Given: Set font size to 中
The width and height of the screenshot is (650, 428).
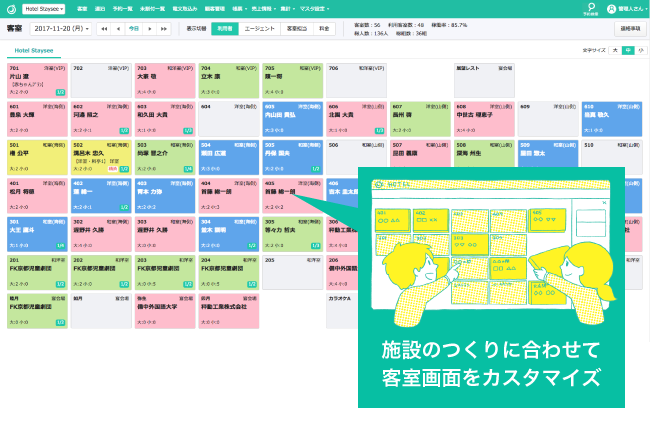Looking at the screenshot, I should coord(627,49).
